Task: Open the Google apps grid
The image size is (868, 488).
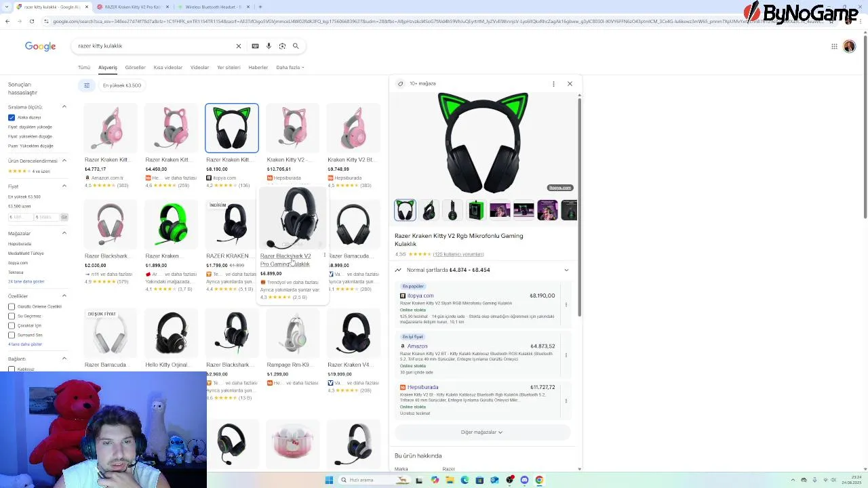Action: click(x=834, y=46)
